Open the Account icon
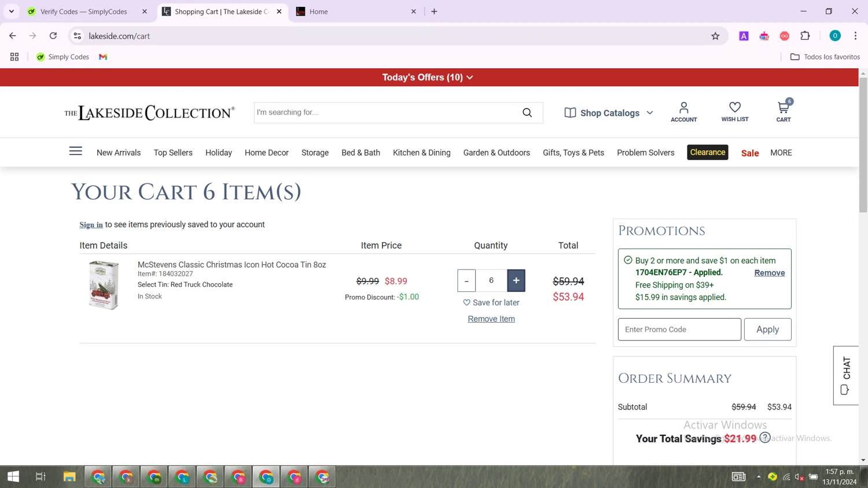This screenshot has width=868, height=488. tap(683, 112)
